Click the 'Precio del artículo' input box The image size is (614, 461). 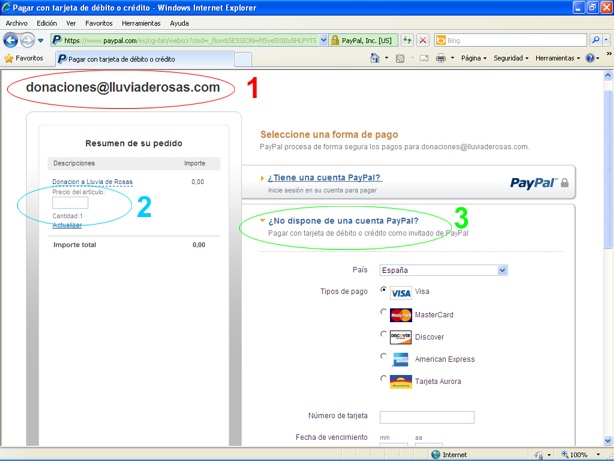70,202
